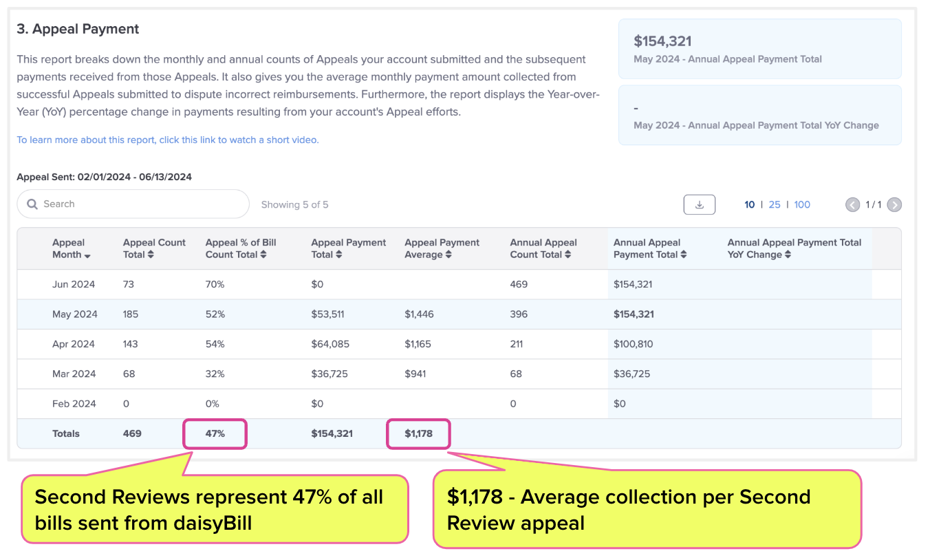The height and width of the screenshot is (560, 930).
Task: Show 10 rows per page
Action: pyautogui.click(x=750, y=204)
